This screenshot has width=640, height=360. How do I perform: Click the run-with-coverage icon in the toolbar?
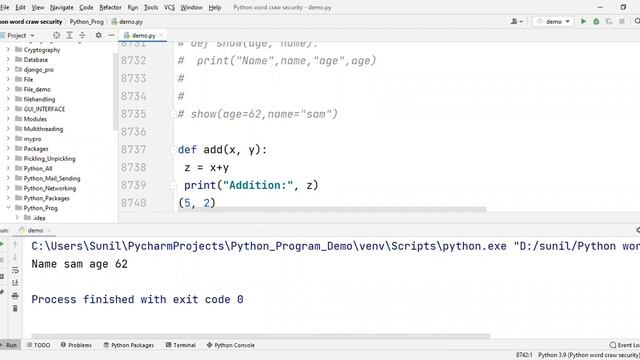click(609, 21)
